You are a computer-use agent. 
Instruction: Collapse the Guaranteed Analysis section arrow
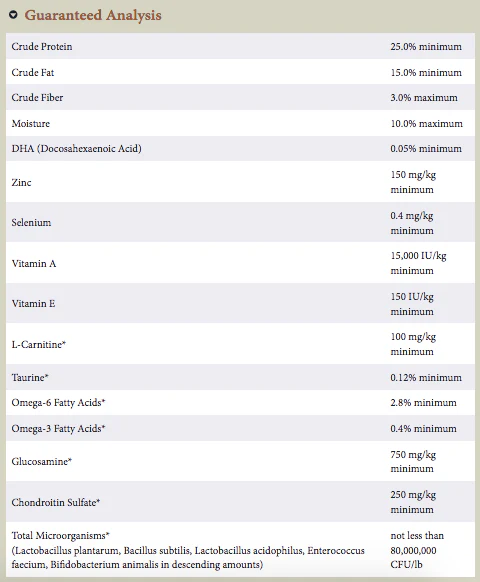[x=13, y=15]
